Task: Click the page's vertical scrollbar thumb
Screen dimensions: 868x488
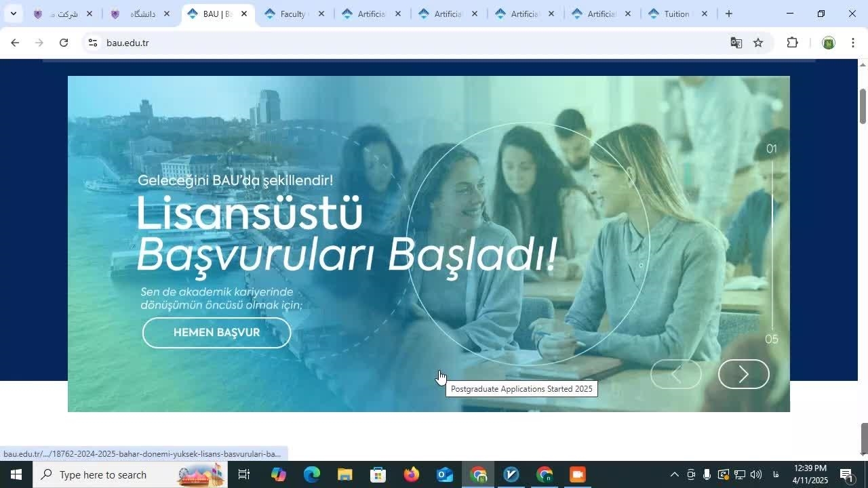Action: point(863,106)
